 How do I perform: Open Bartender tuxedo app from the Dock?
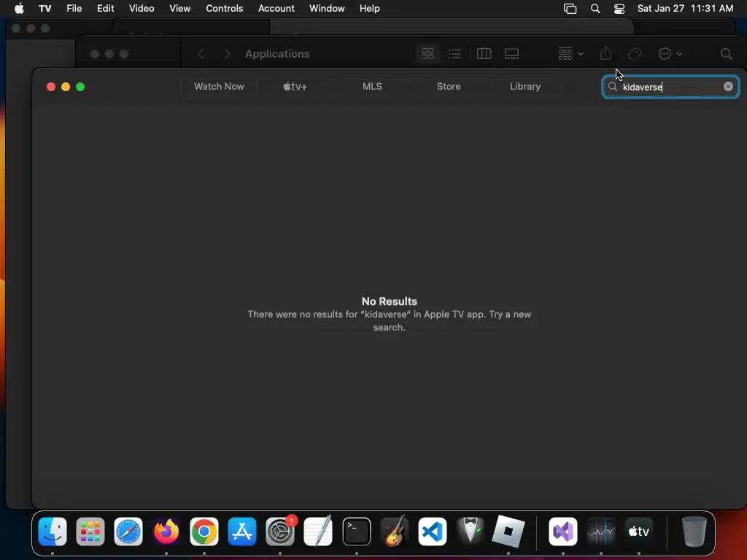click(471, 531)
